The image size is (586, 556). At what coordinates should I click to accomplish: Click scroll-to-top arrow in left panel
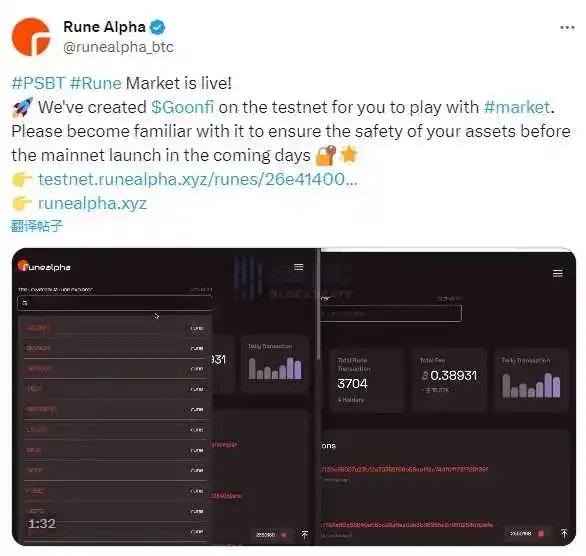(x=305, y=535)
